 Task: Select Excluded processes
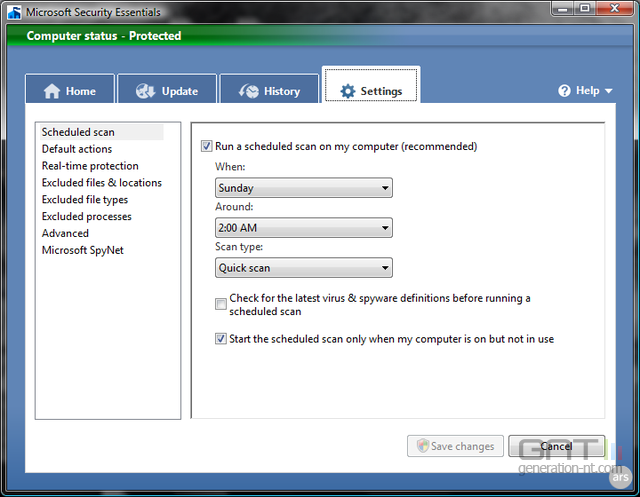pos(87,216)
